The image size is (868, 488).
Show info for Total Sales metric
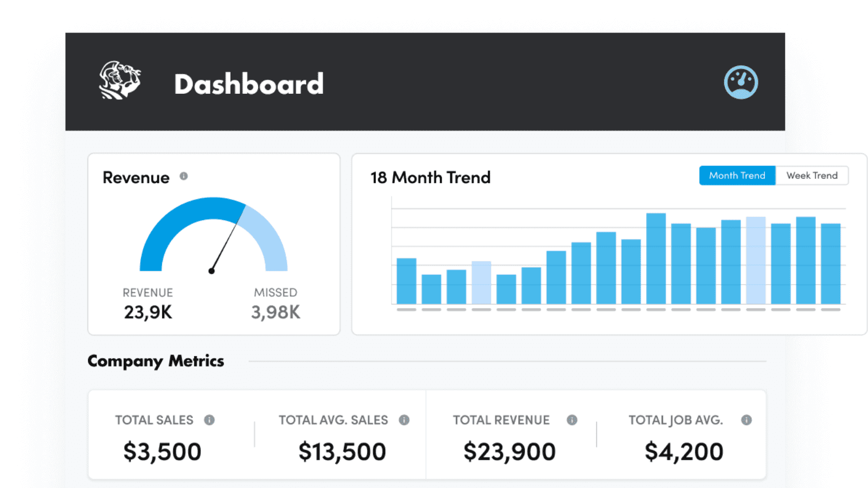click(x=209, y=420)
